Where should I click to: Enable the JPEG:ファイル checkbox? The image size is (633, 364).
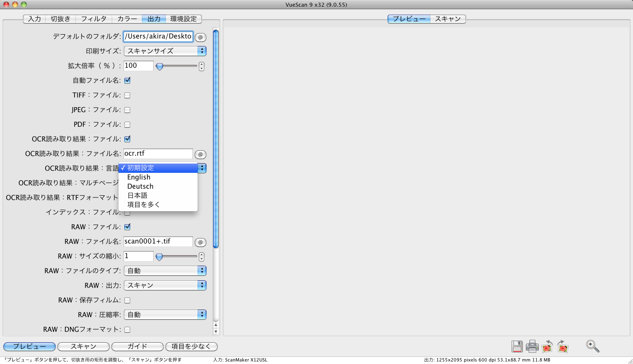(x=127, y=110)
